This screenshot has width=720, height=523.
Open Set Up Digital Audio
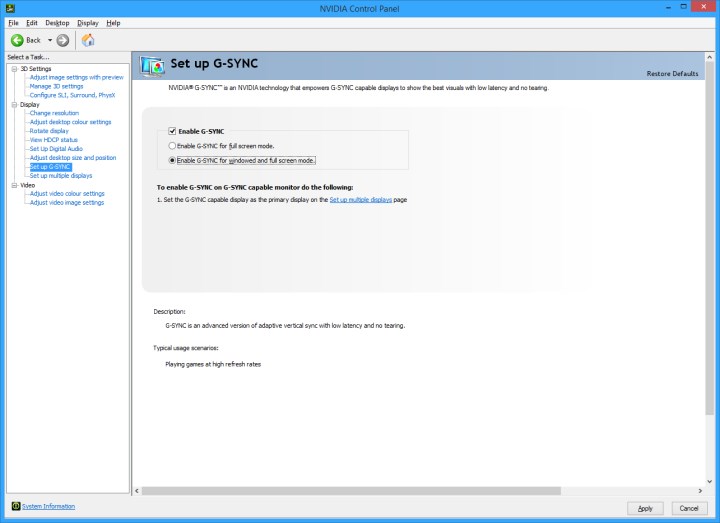tap(56, 149)
